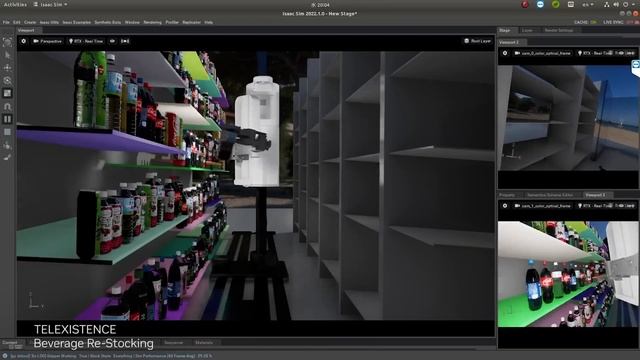
Task: Click the red tray icon in the top bar
Action: pyautogui.click(x=525, y=4)
